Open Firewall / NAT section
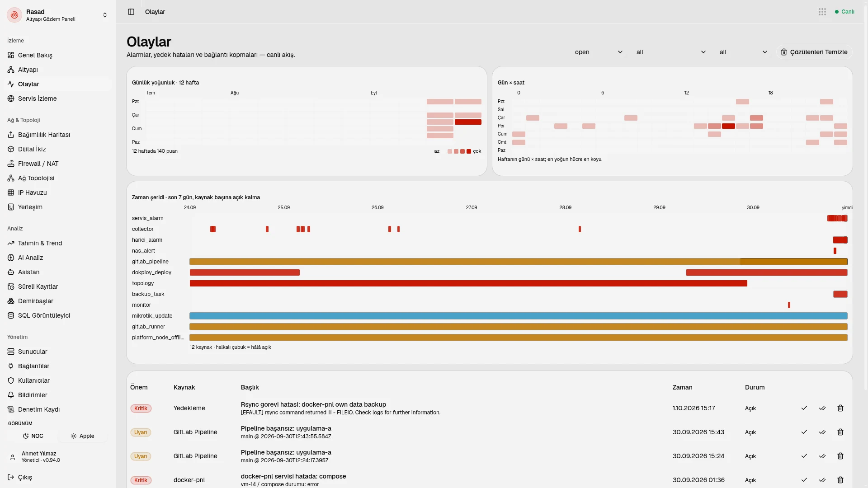The height and width of the screenshot is (488, 868). [58, 164]
